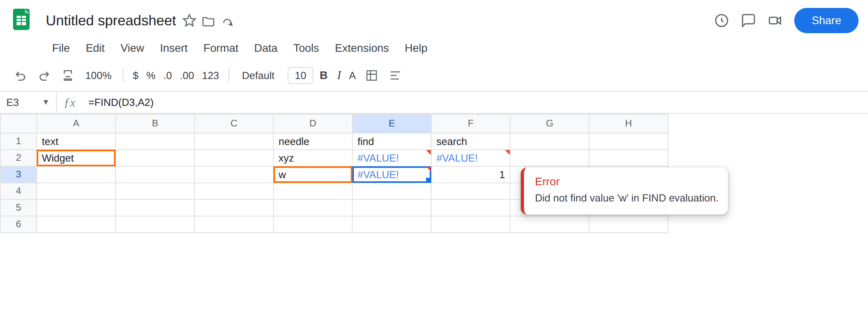
Task: Select the cell containing Widget
Action: pos(76,158)
